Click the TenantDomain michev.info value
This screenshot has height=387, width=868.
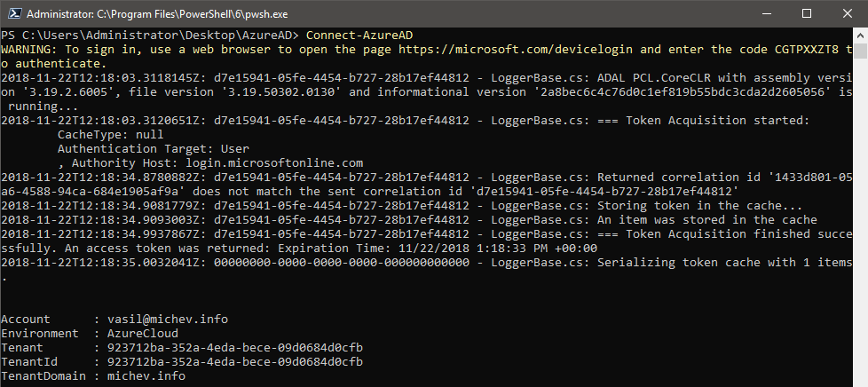click(x=146, y=376)
